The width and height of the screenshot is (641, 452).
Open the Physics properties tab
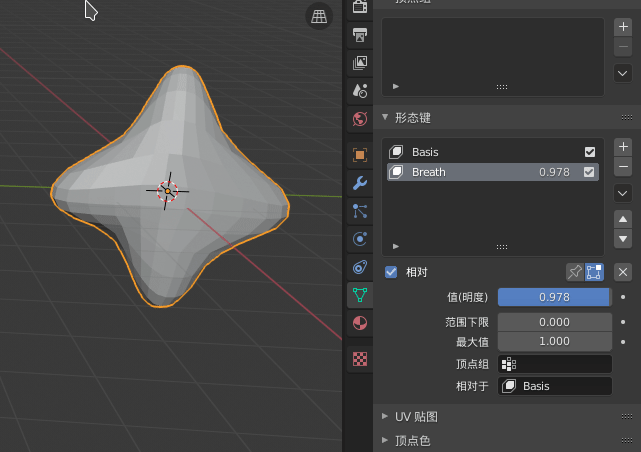360,239
